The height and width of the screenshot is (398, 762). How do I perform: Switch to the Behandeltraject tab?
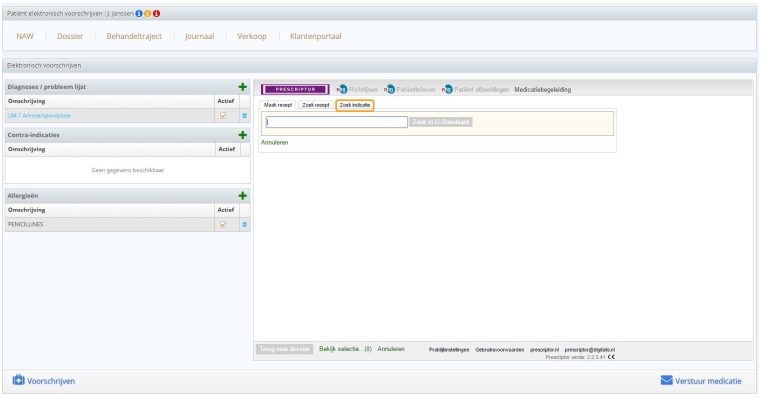coord(134,36)
